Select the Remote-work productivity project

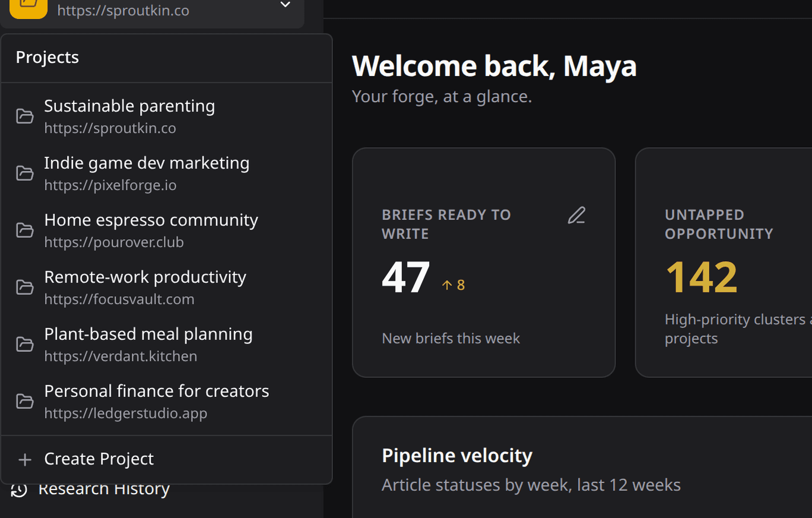click(166, 287)
